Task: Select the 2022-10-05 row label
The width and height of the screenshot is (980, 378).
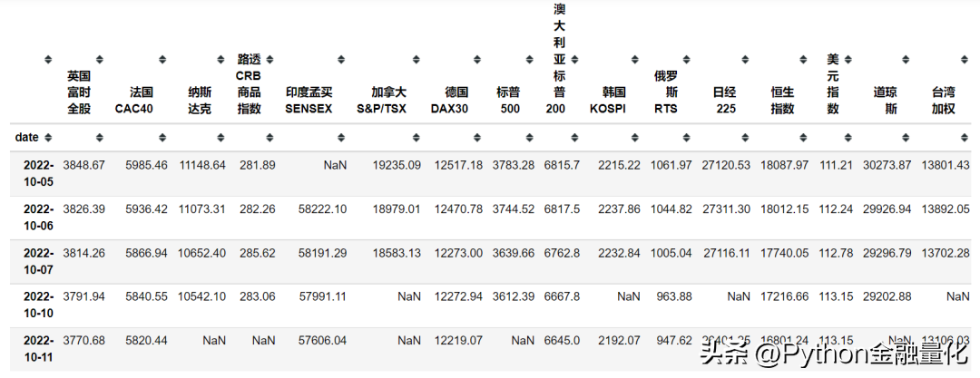Action: 39,174
